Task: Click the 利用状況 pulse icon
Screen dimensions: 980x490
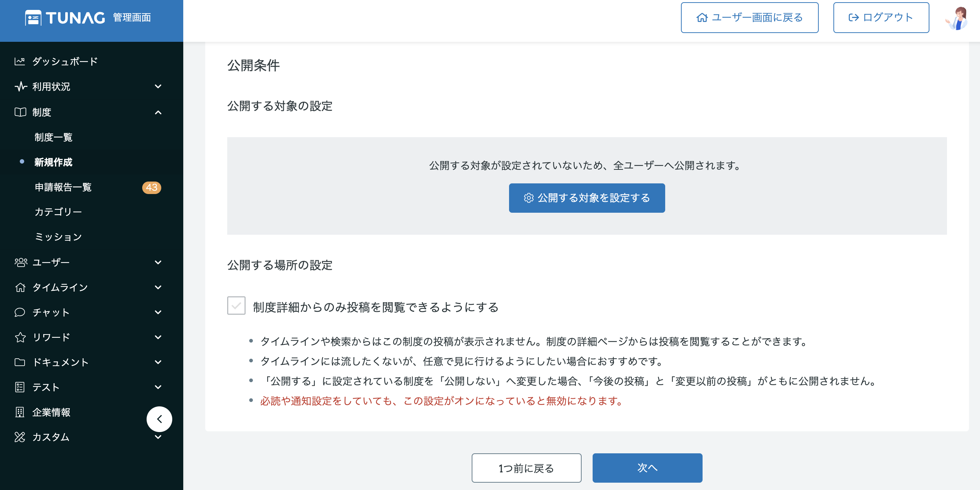Action: pos(21,87)
